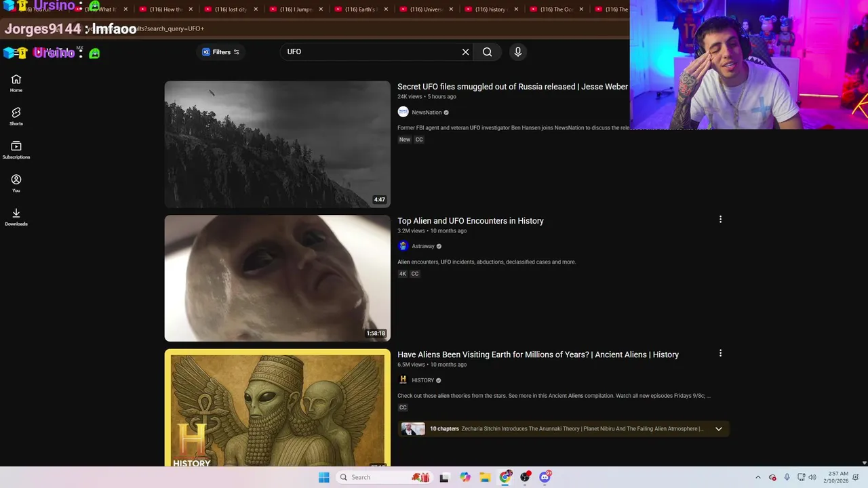The width and height of the screenshot is (868, 488).
Task: Click the Astraway channel avatar
Action: (x=403, y=246)
